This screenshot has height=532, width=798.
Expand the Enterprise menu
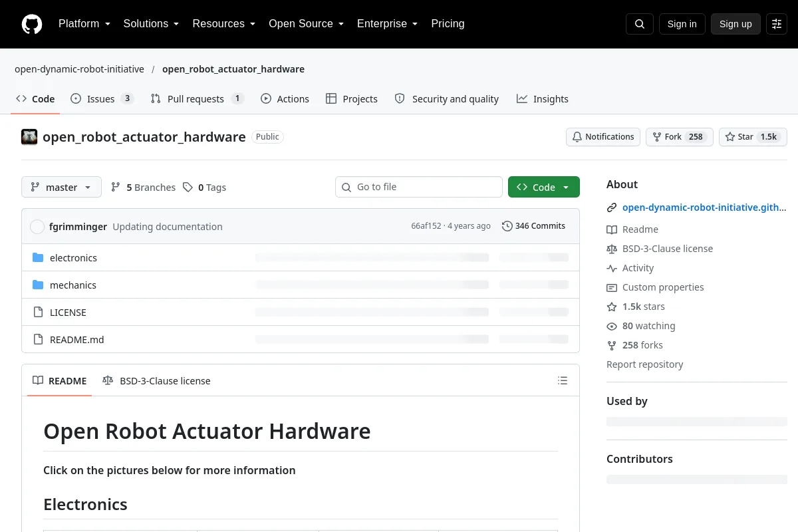coord(388,24)
